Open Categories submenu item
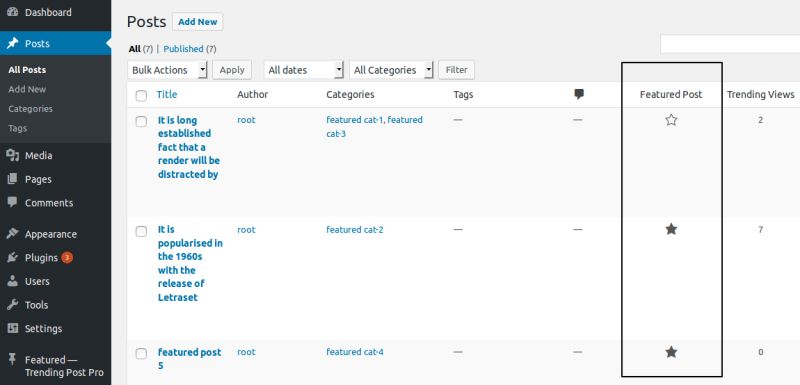 coord(30,109)
